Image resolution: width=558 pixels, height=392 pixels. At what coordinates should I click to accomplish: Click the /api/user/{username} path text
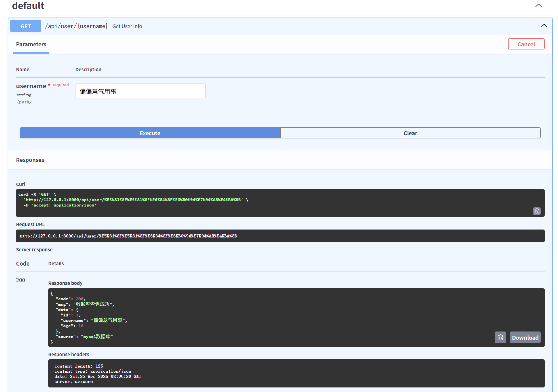tap(76, 26)
